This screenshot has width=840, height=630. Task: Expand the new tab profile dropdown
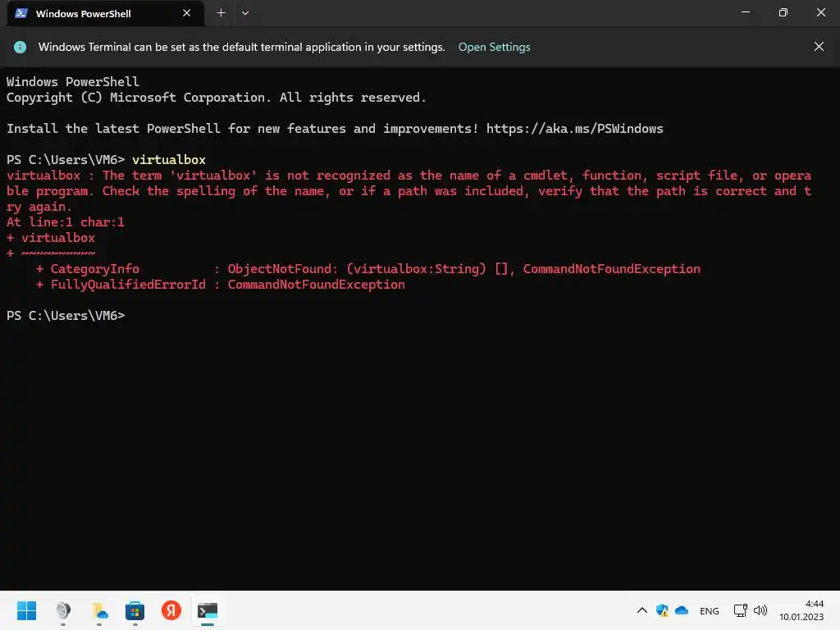coord(244,13)
